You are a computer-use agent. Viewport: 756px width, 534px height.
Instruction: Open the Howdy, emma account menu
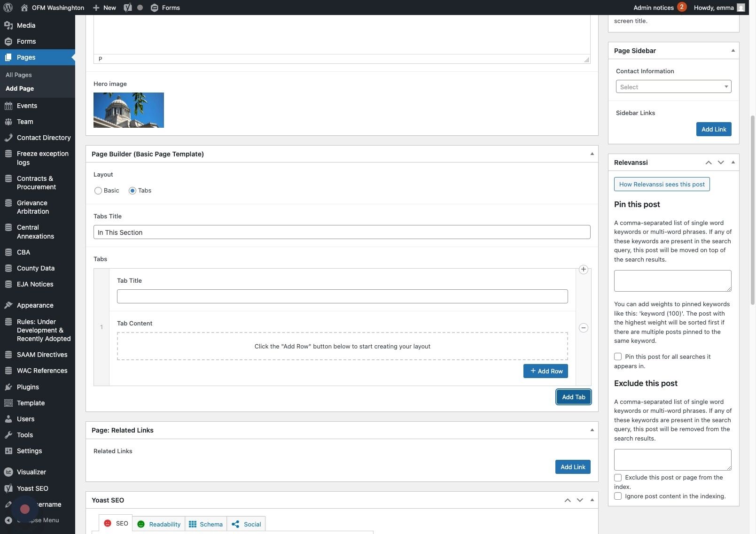(x=719, y=8)
